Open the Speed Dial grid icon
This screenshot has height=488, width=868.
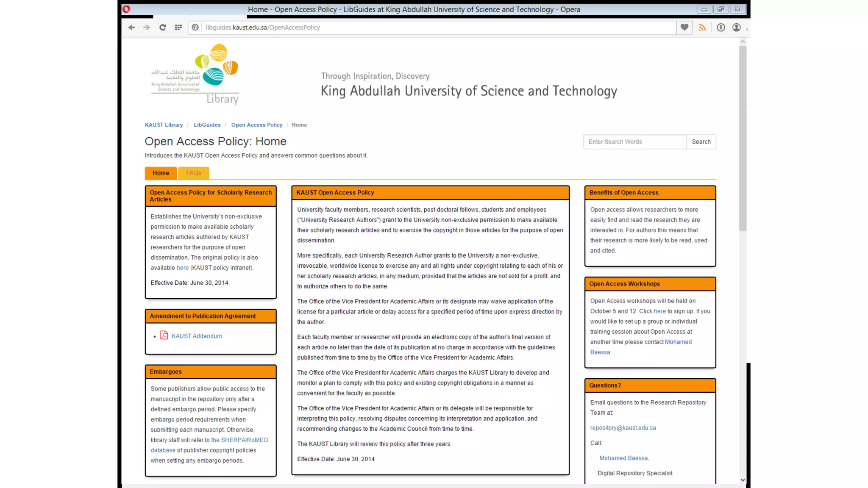[178, 28]
